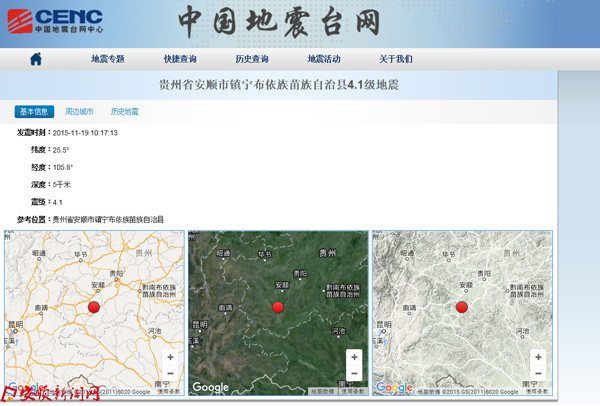The height and width of the screenshot is (406, 600).
Task: Click red epicenter marker on satellite map
Action: [x=278, y=307]
